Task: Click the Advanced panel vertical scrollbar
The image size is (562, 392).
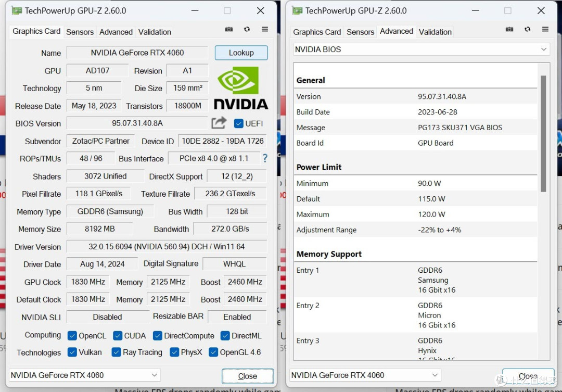Action: point(543,133)
